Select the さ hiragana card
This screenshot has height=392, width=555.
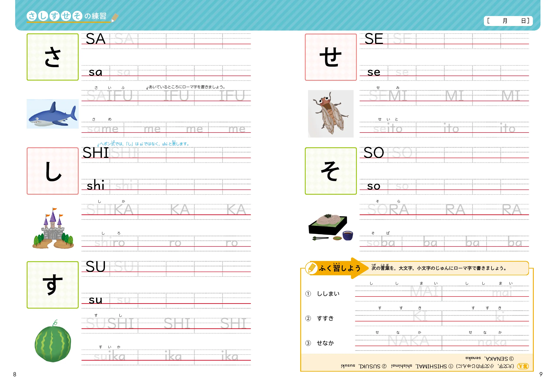click(53, 57)
